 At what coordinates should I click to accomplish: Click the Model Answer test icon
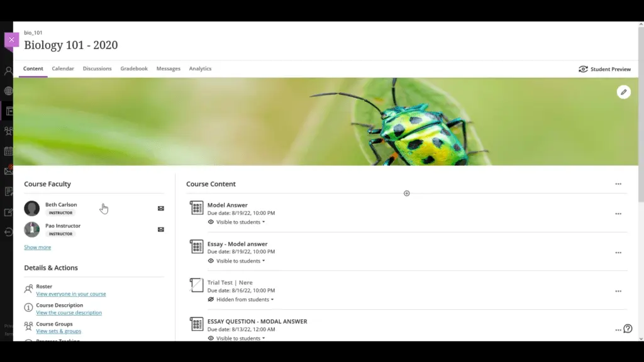[x=196, y=207]
